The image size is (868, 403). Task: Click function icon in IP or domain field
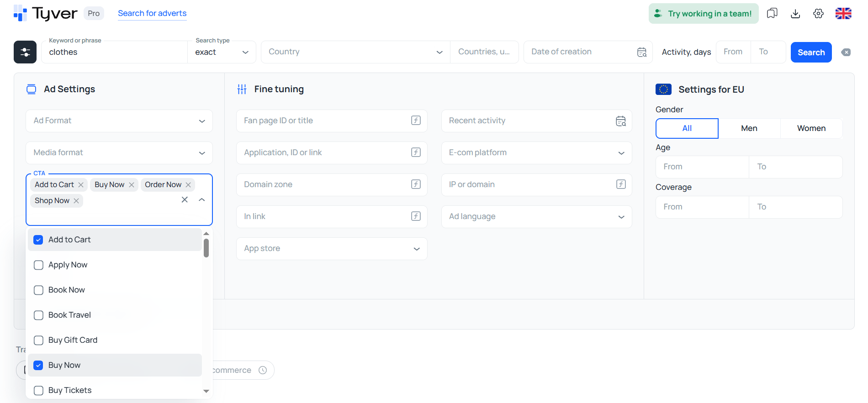coord(621,184)
